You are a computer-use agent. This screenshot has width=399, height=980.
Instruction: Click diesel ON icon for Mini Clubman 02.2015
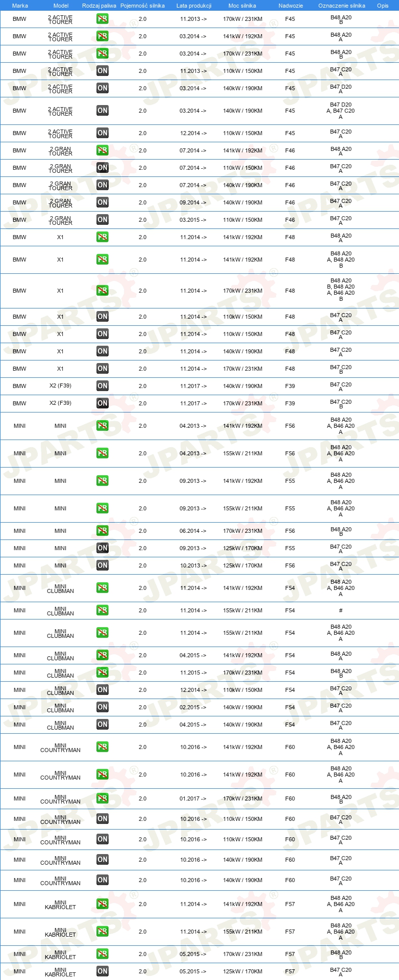tap(103, 707)
